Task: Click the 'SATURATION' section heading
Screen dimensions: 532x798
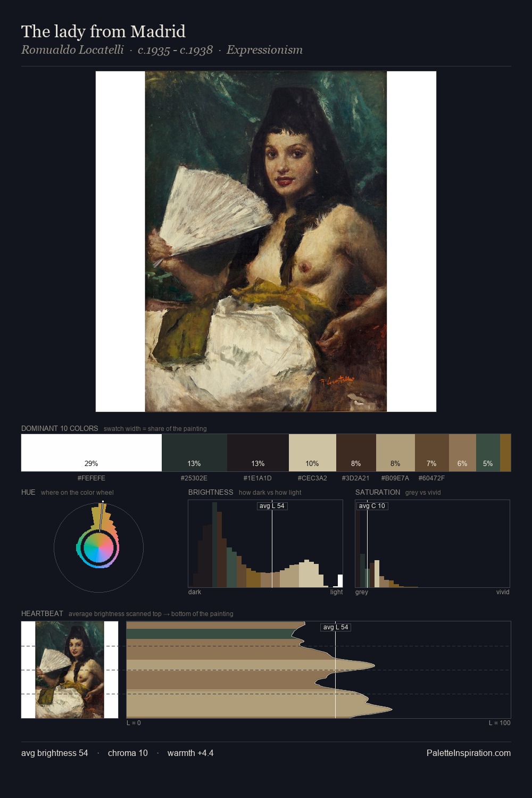Action: 378,492
